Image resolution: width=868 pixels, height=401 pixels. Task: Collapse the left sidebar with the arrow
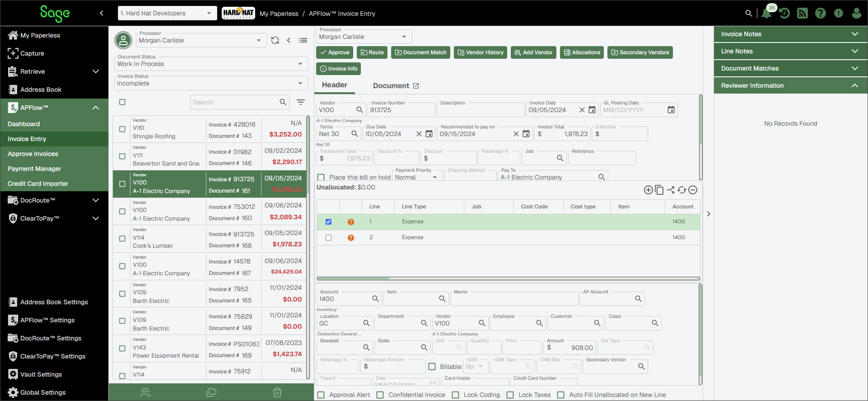pyautogui.click(x=102, y=13)
